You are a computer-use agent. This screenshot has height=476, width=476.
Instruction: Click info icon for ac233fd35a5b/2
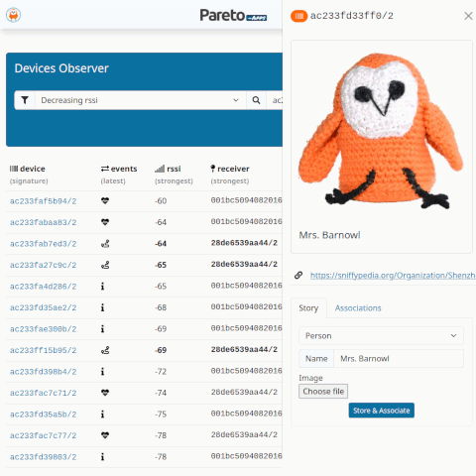102,415
